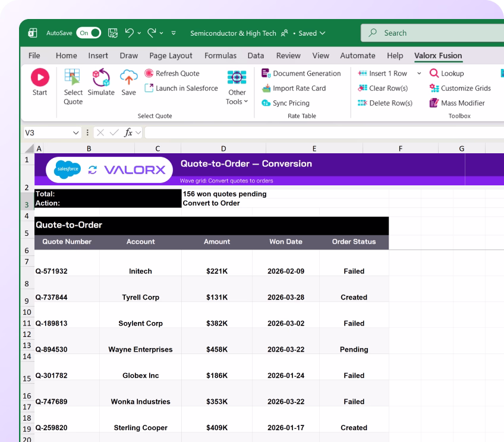The image size is (504, 442).
Task: Expand the Redo history dropdown
Action: pos(161,33)
